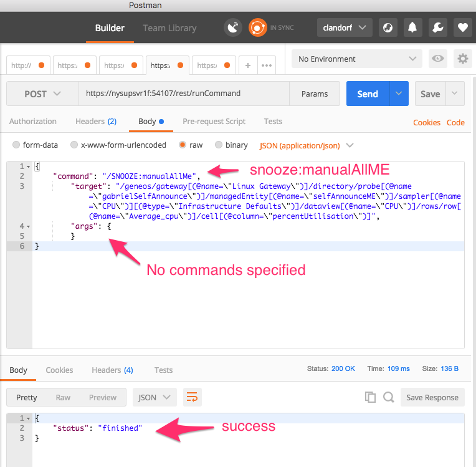Screen dimensions: 476x467
Task: Choose x-www-form-urlencoded body type
Action: click(x=74, y=145)
